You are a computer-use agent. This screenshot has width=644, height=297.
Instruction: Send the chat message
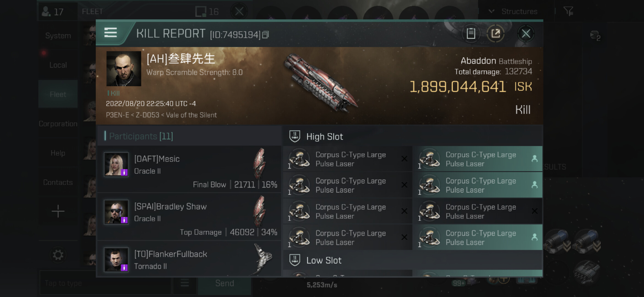click(x=225, y=283)
